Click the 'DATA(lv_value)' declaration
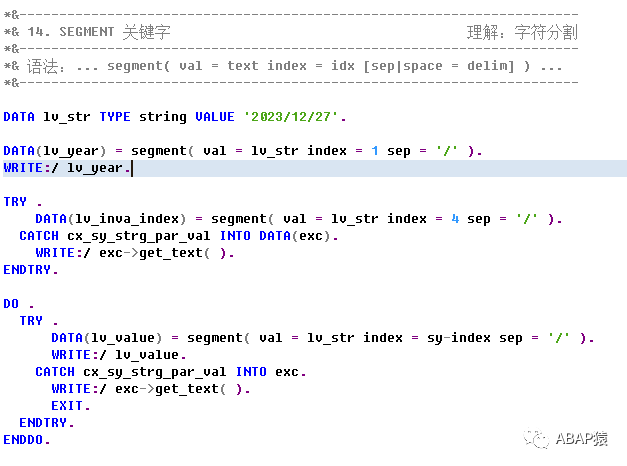Viewport: 627px width, 466px height. (107, 338)
